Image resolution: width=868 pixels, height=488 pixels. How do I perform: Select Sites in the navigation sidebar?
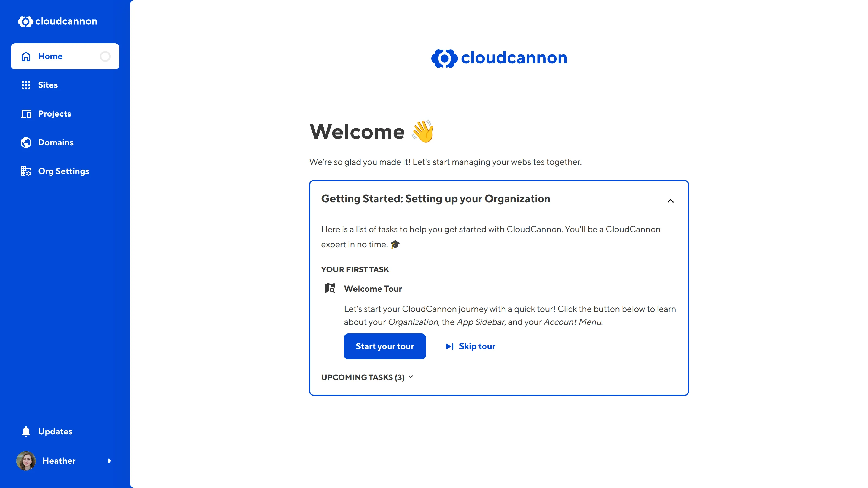(47, 85)
